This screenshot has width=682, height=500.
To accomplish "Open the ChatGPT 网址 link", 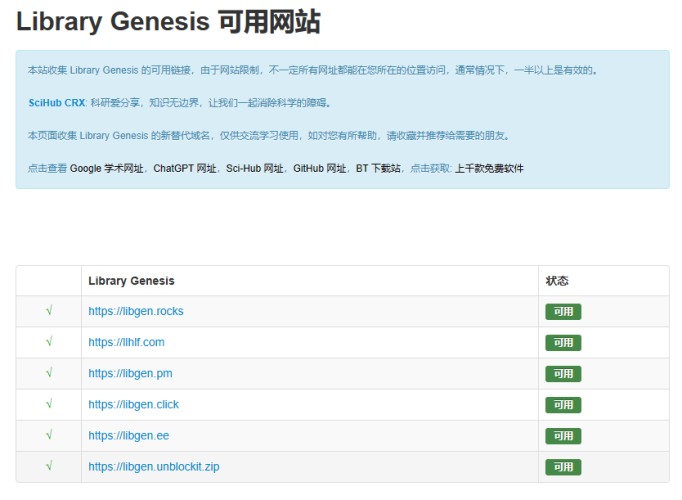I will [x=185, y=168].
